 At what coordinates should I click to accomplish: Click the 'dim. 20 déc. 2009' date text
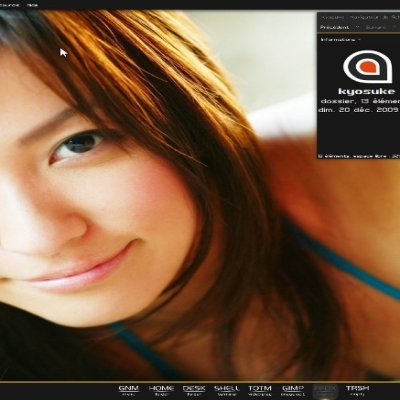click(x=358, y=110)
